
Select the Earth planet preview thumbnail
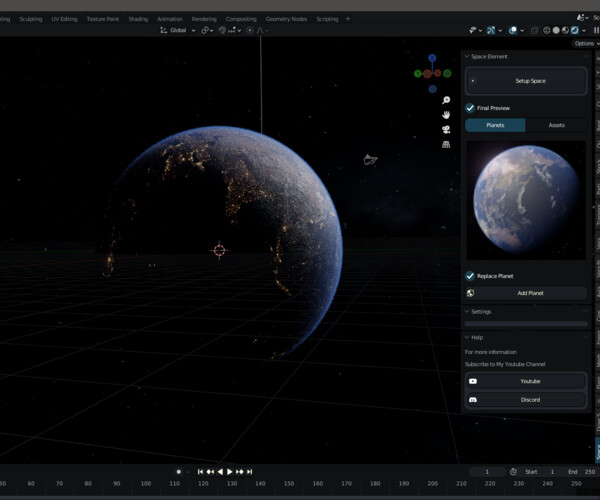click(526, 200)
